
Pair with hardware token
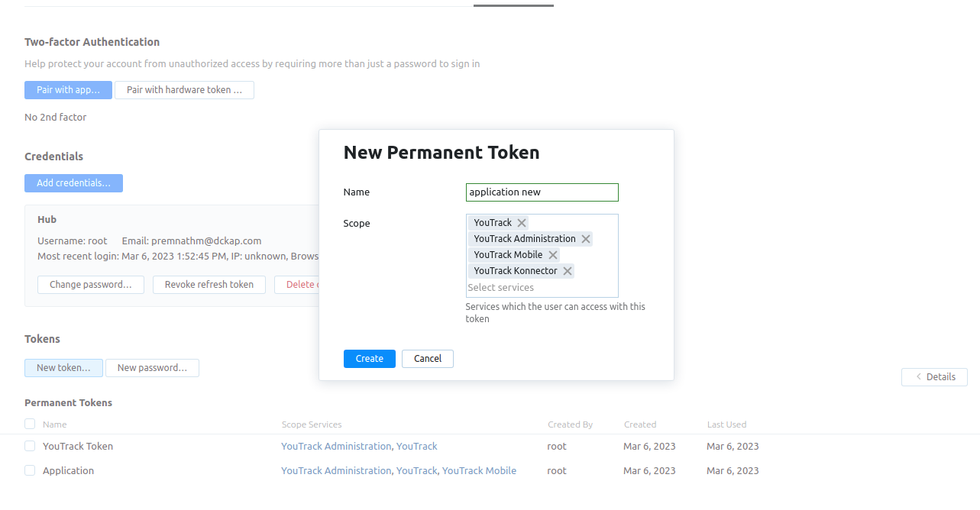pyautogui.click(x=184, y=89)
